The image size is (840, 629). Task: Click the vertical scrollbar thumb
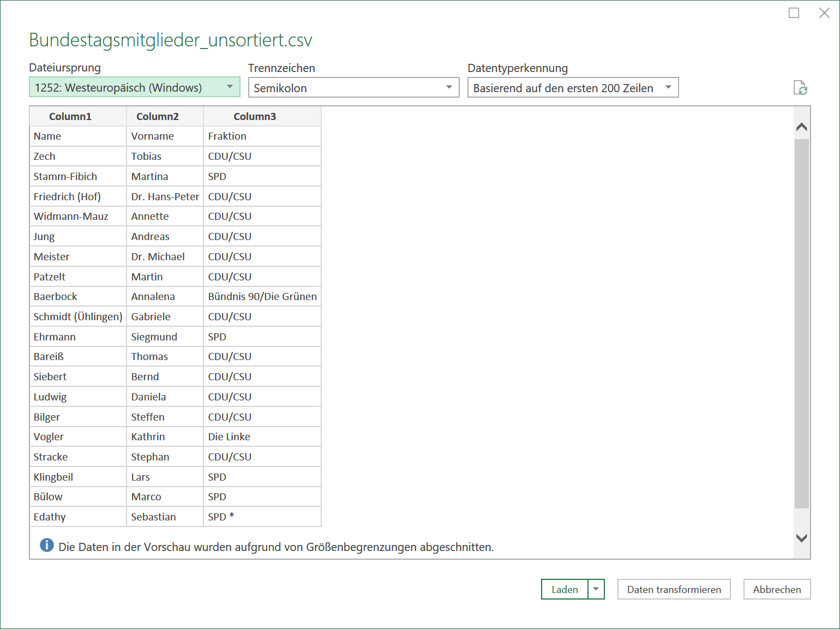point(802,324)
